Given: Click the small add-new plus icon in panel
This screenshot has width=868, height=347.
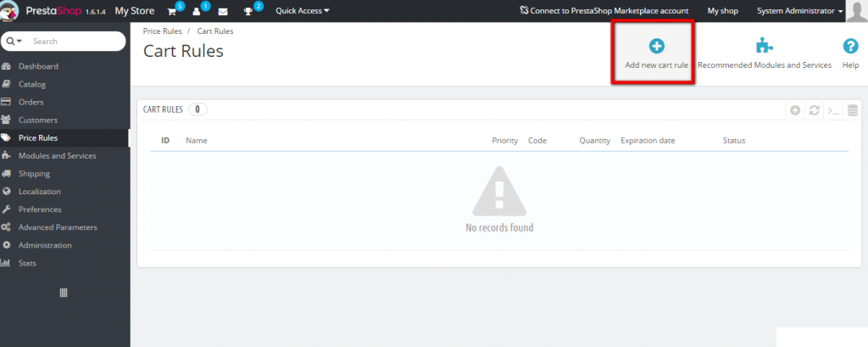Looking at the screenshot, I should [x=795, y=110].
